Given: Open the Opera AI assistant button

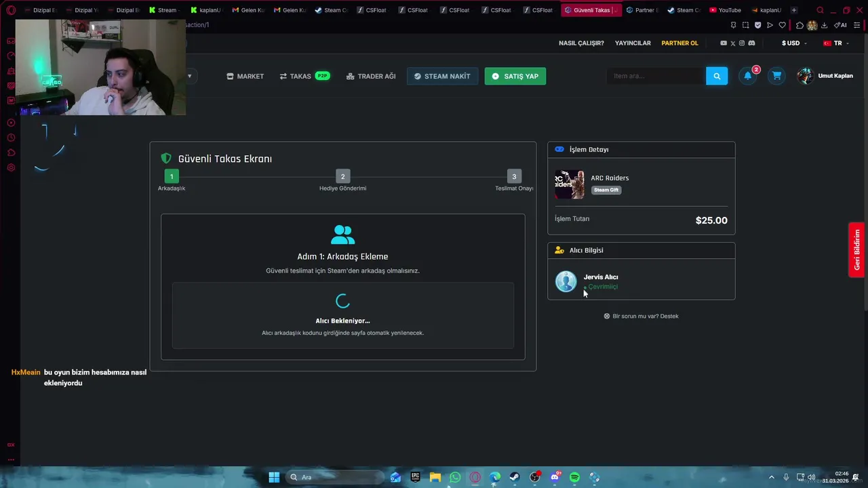Looking at the screenshot, I should (840, 25).
